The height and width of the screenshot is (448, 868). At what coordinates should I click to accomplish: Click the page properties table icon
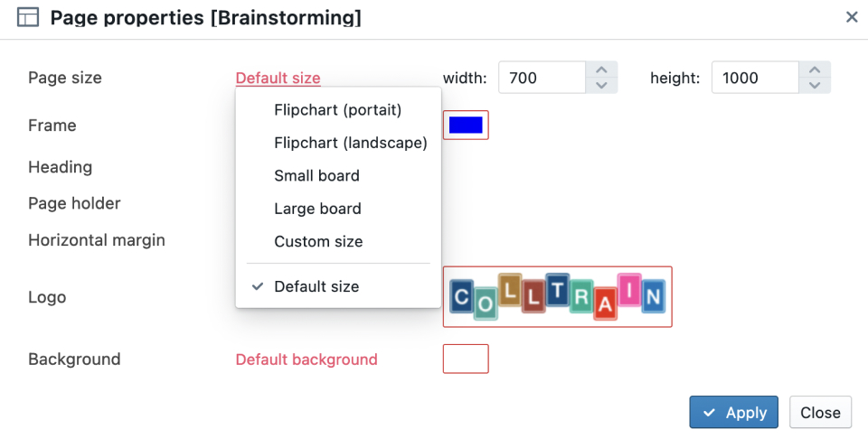tap(28, 17)
